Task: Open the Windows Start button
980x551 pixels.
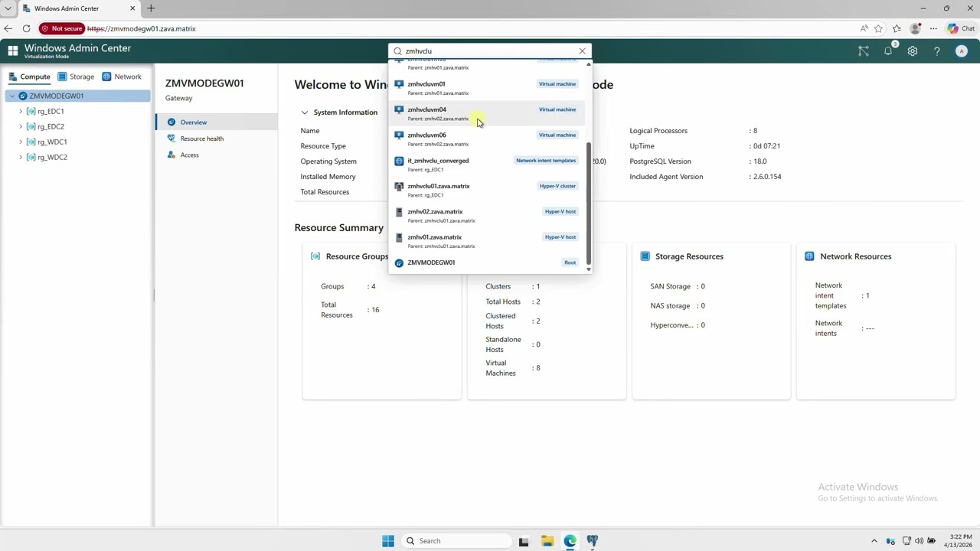Action: [x=388, y=541]
